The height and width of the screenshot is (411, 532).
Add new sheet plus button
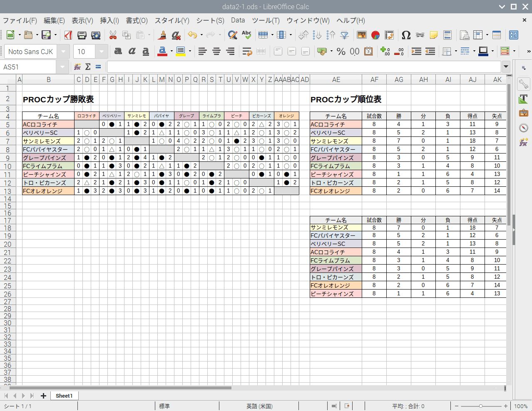[43, 396]
